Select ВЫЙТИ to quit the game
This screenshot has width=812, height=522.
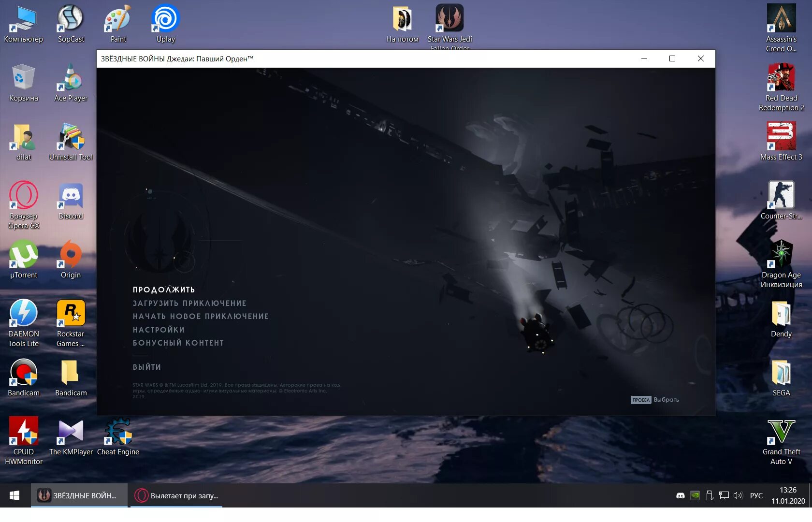(x=147, y=367)
